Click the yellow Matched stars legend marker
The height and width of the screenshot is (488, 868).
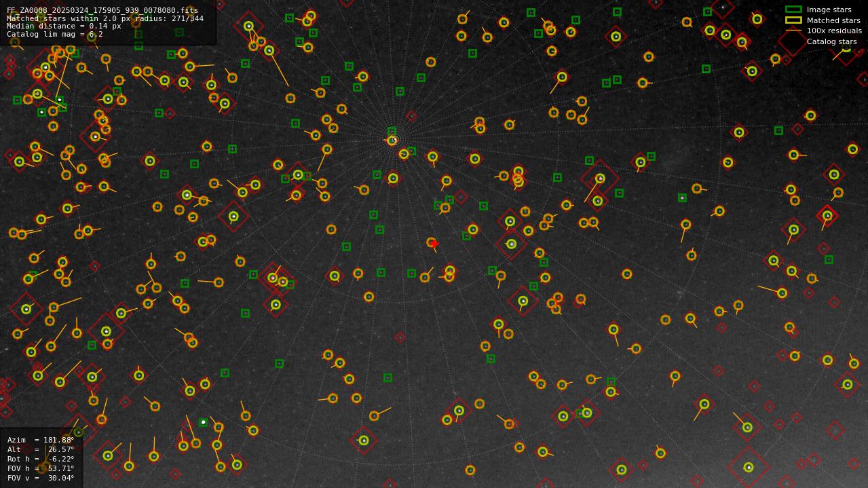[793, 20]
